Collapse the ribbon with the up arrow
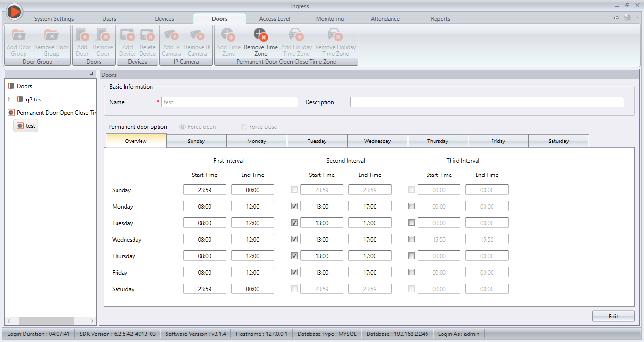The image size is (644, 342). tap(617, 18)
